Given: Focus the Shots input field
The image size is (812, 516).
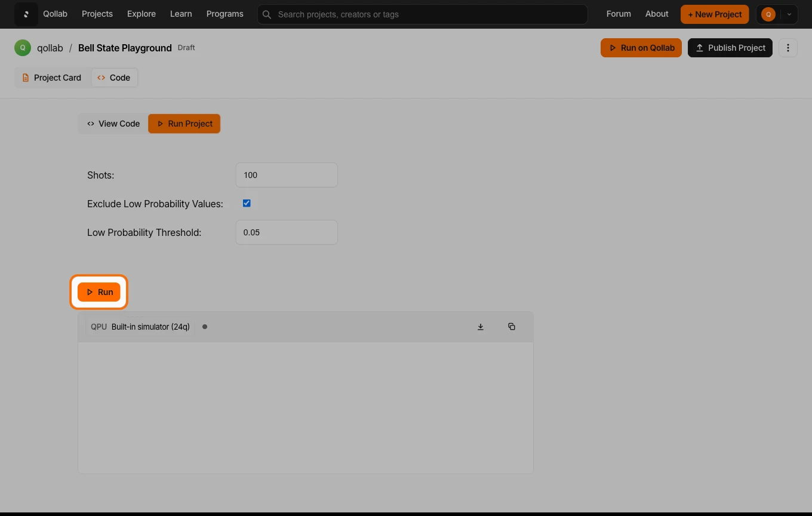Looking at the screenshot, I should (287, 175).
